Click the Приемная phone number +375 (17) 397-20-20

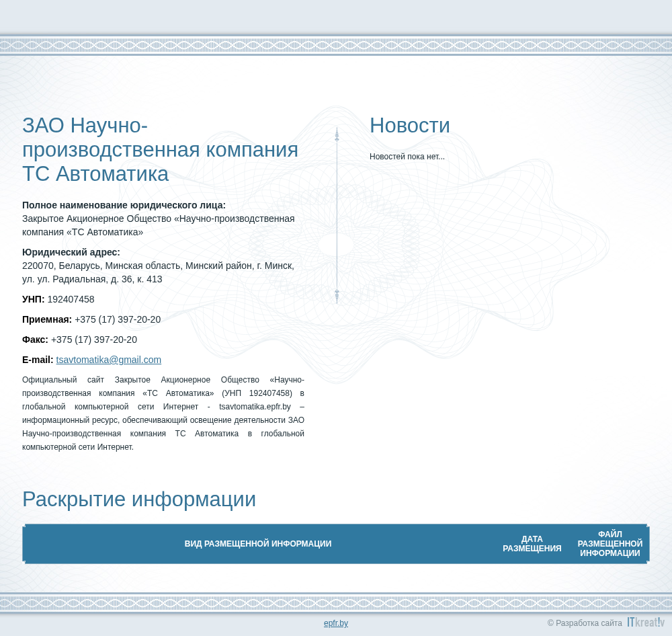tap(118, 319)
